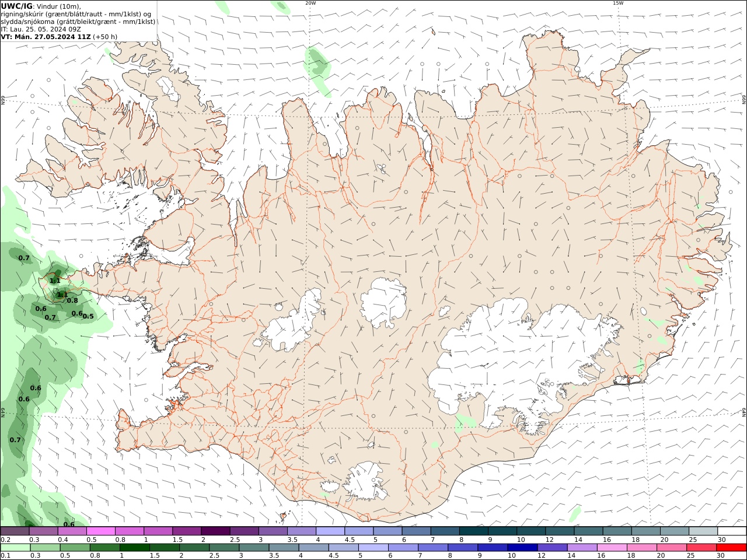Click the 15W longitude label

tap(618, 3)
